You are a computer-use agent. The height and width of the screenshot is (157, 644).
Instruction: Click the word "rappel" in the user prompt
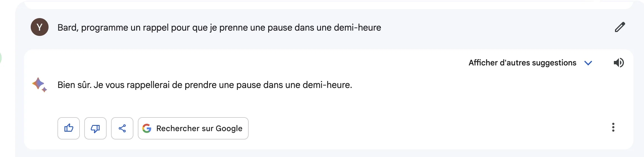pyautogui.click(x=156, y=28)
